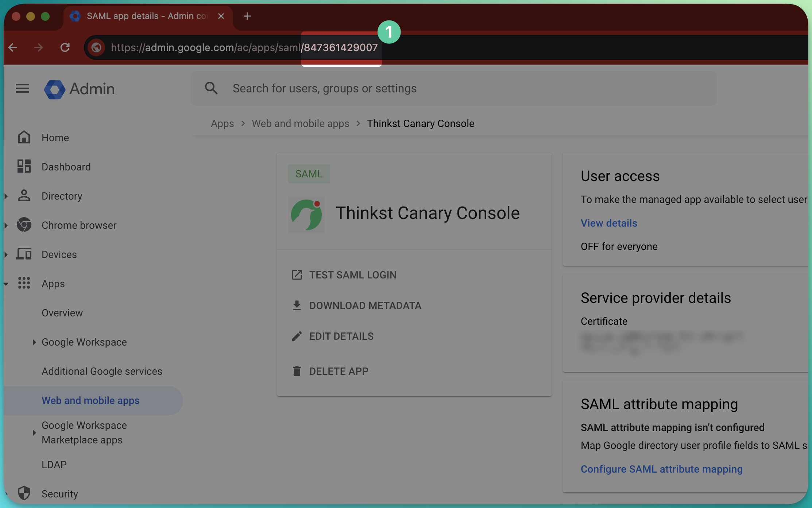Image resolution: width=812 pixels, height=508 pixels.
Task: Click Apps breadcrumb link
Action: point(222,123)
